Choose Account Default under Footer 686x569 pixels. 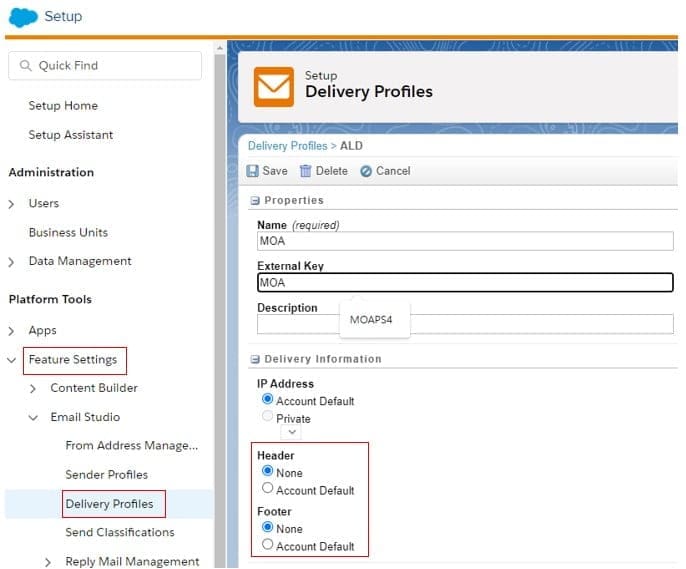(267, 546)
